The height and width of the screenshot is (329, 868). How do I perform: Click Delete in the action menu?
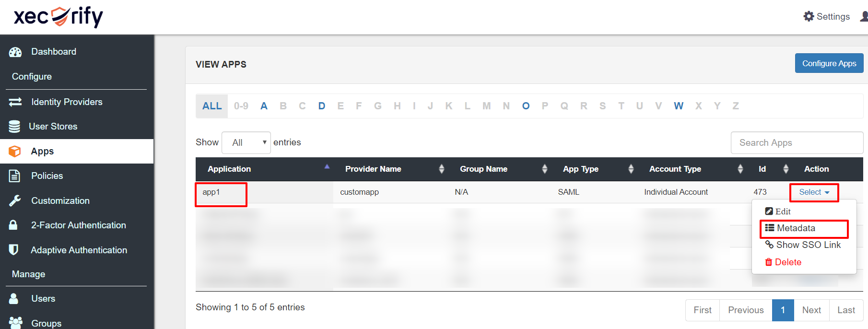(787, 262)
